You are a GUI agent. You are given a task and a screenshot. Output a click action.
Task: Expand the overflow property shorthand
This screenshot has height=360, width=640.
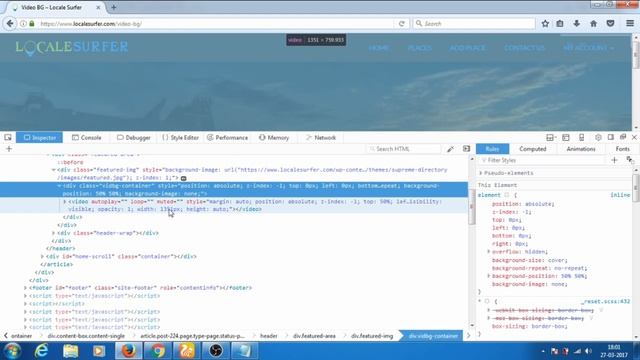[489, 252]
